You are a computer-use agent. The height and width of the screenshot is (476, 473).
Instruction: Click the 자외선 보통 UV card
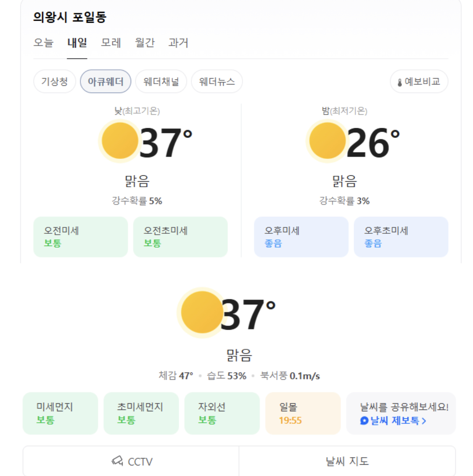tap(222, 413)
